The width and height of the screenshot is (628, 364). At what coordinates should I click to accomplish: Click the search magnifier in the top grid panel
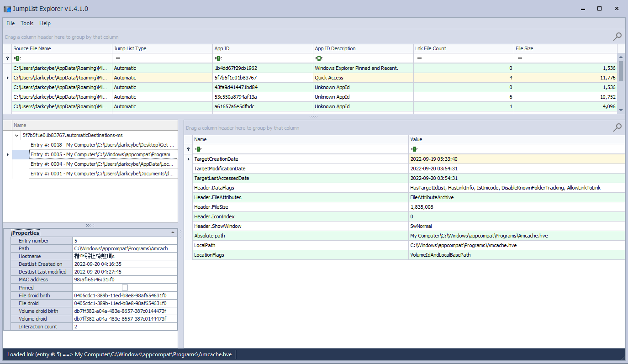617,37
